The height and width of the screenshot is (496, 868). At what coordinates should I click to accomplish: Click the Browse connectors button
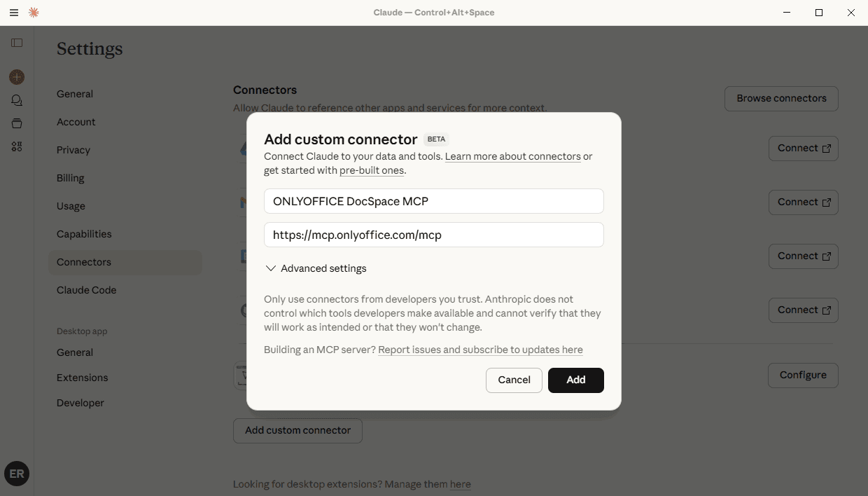(781, 99)
